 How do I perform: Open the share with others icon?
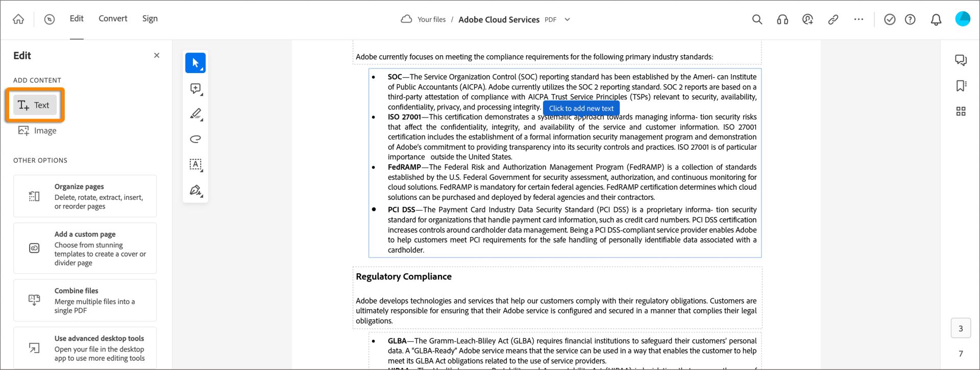[x=807, y=19]
